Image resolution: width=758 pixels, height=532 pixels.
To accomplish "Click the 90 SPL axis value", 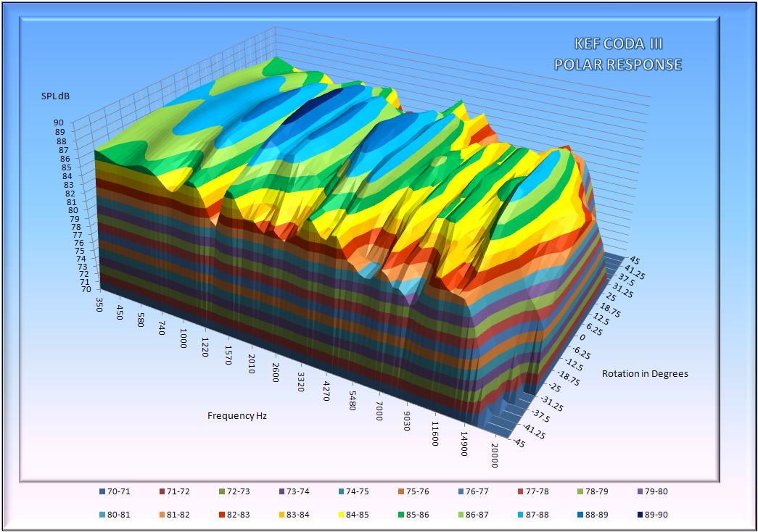I will [59, 122].
